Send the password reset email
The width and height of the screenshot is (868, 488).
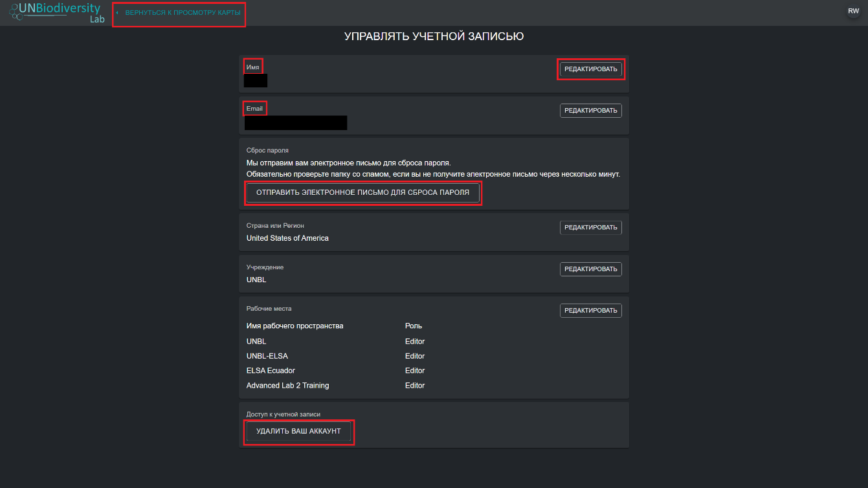point(362,193)
